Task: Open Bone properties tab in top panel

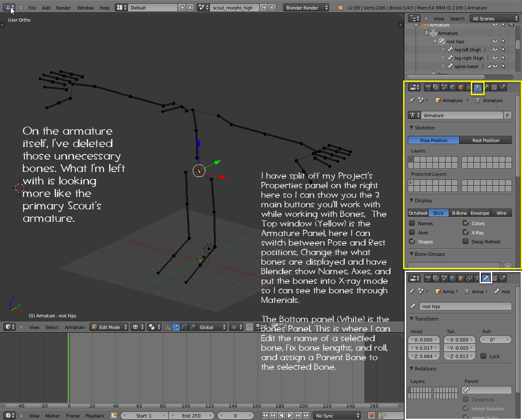Action: 486,87
